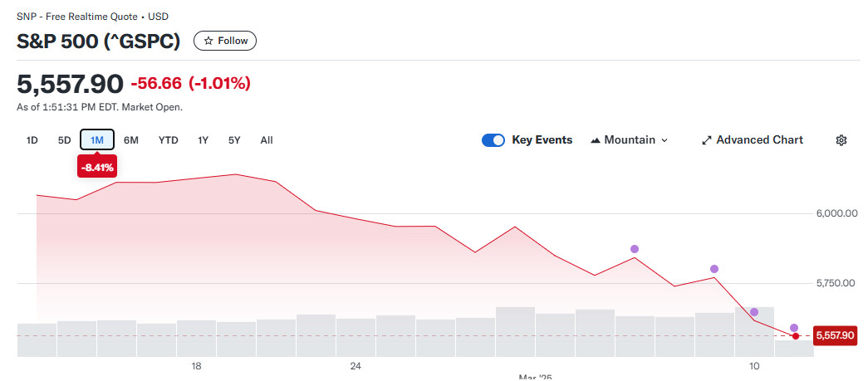Select the 5Y time range

point(234,140)
